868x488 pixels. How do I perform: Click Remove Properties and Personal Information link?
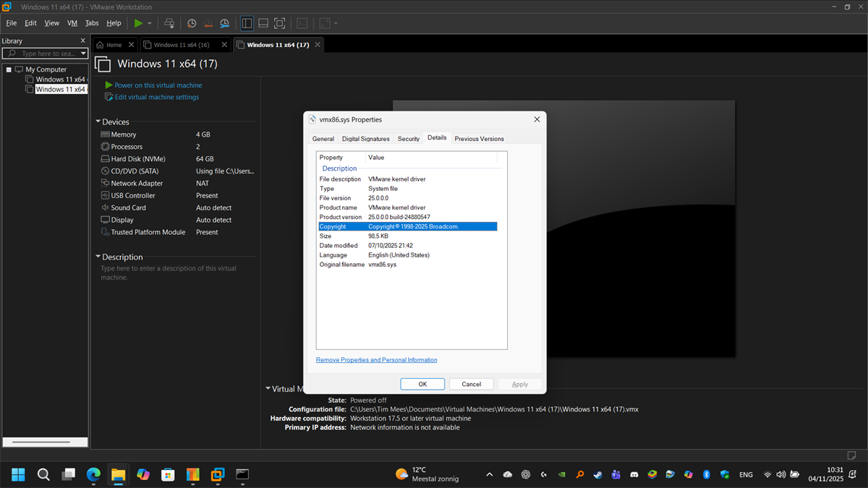(376, 360)
